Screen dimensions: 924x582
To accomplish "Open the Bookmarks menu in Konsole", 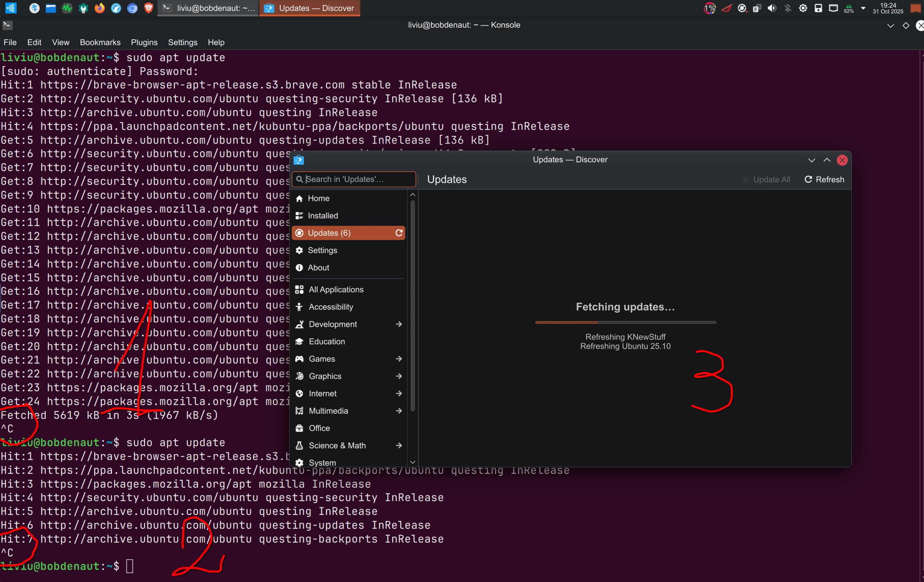I will tap(100, 42).
